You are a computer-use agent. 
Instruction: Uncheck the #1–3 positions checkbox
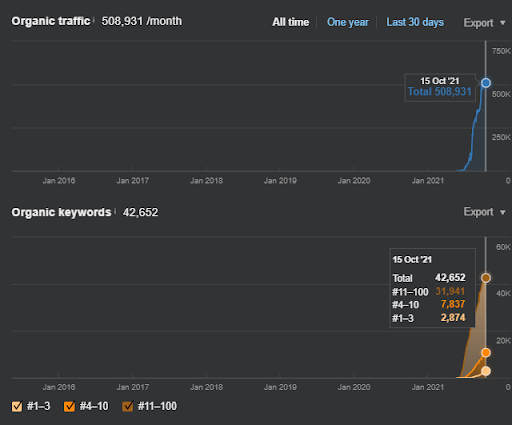(17, 406)
